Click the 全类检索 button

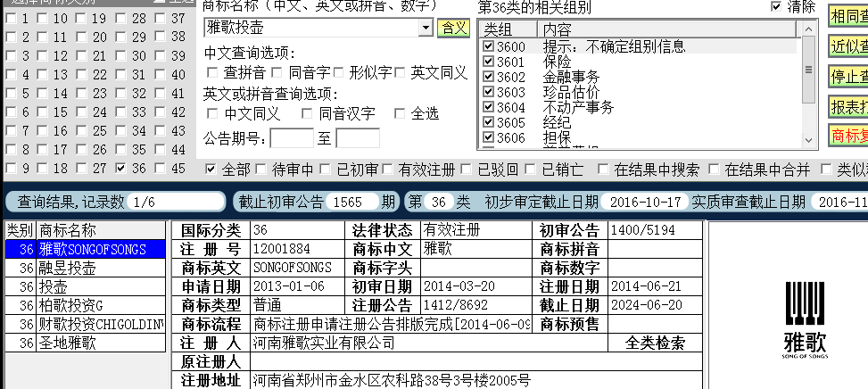pyautogui.click(x=655, y=343)
